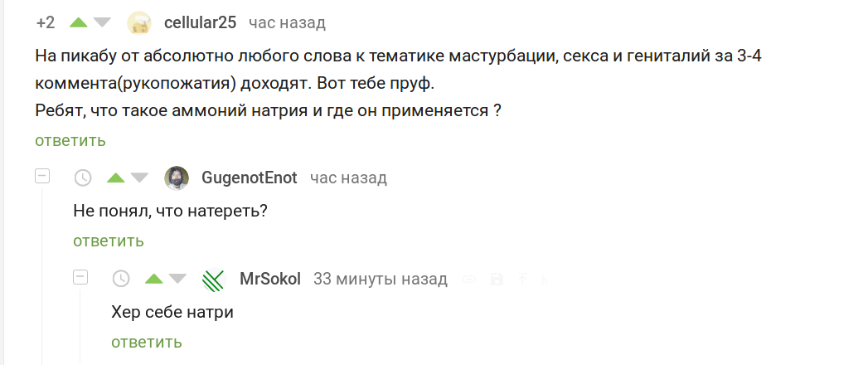Viewport: 868px width, 365px height.
Task: Collapse the GugenotEnot comment thread
Action: [42, 176]
